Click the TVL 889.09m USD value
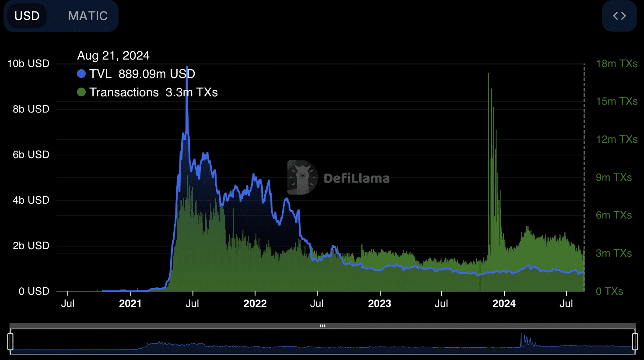The width and height of the screenshot is (644, 360). 157,74
